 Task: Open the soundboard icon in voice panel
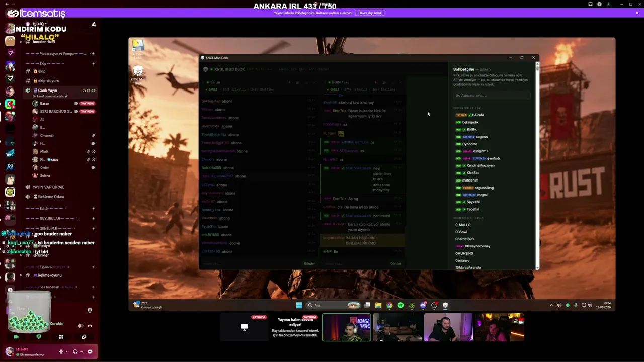(x=84, y=337)
